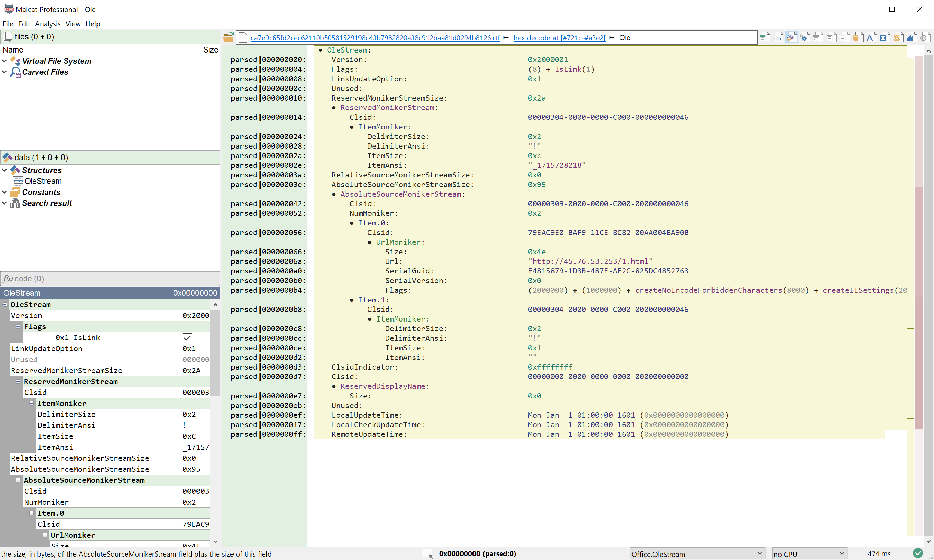Open the View menu

coord(73,24)
